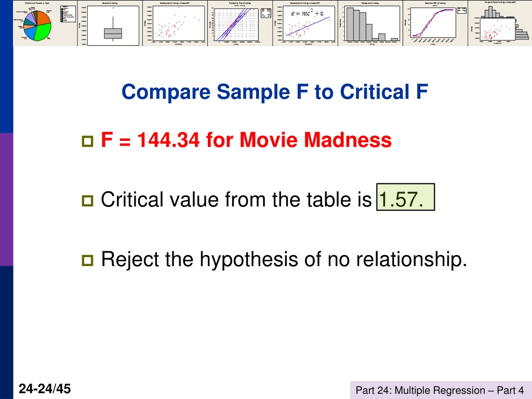Click the bullet square beside F = 144.34

point(87,141)
